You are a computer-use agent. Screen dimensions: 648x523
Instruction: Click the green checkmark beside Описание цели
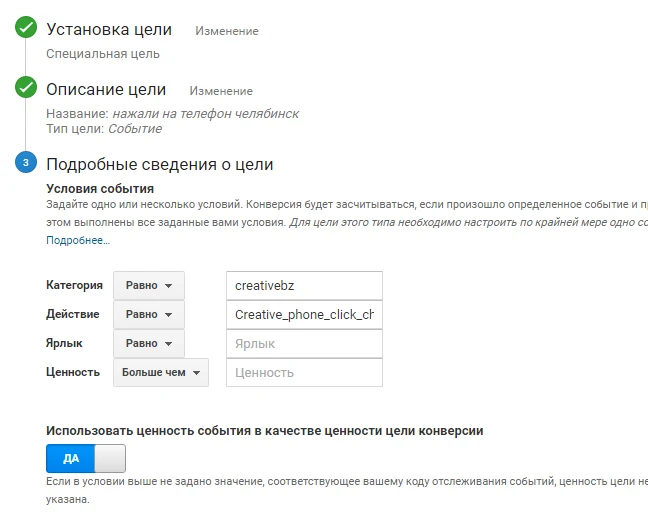(x=26, y=87)
